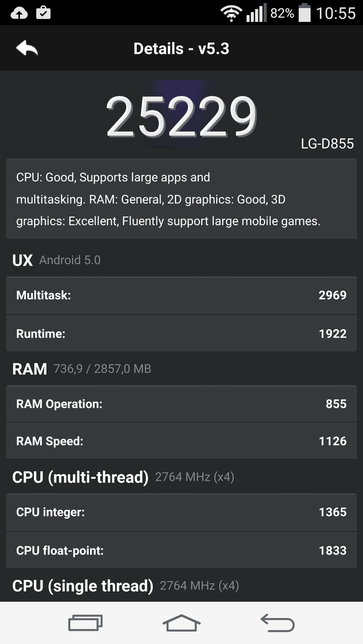Select the Runtime score row
This screenshot has height=644, width=363.
181,333
